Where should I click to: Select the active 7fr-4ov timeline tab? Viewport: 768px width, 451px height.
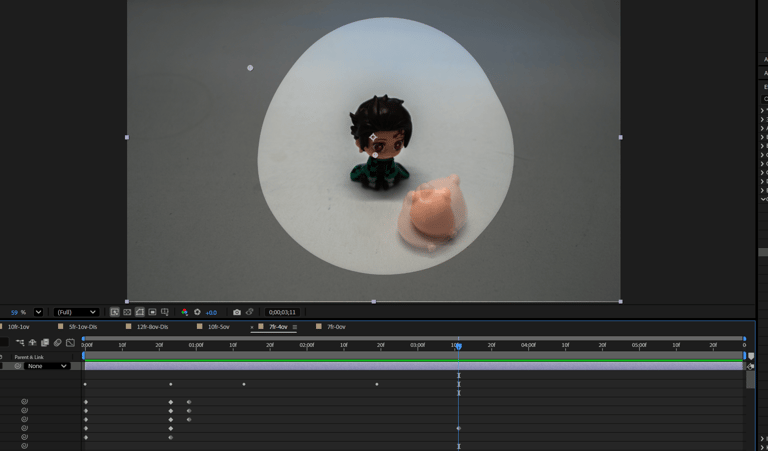tap(278, 327)
